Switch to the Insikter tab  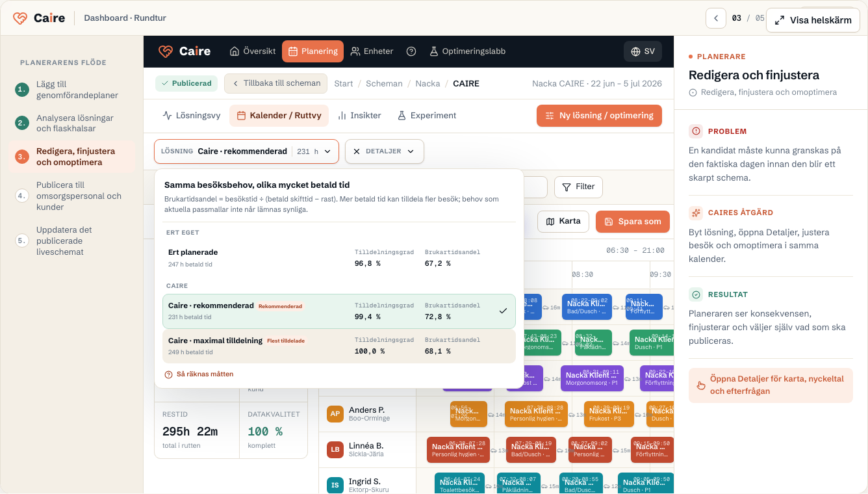click(x=359, y=116)
